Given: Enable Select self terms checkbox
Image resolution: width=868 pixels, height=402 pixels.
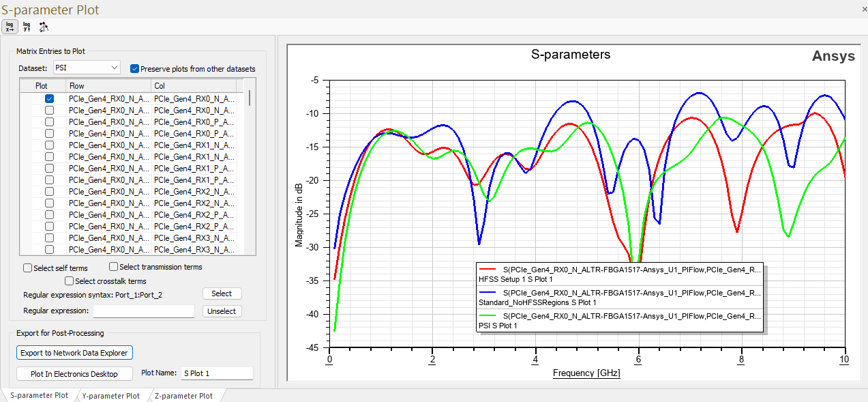Looking at the screenshot, I should 28,268.
